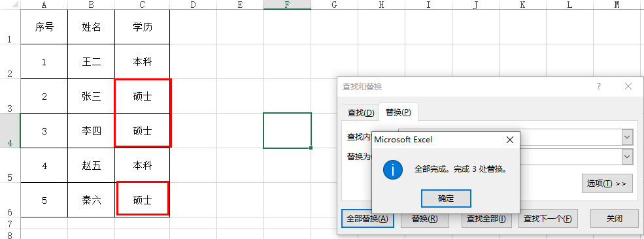Click the help question mark in 查找和替换 dialog
Viewport: 644px width, 239px height.
point(599,86)
